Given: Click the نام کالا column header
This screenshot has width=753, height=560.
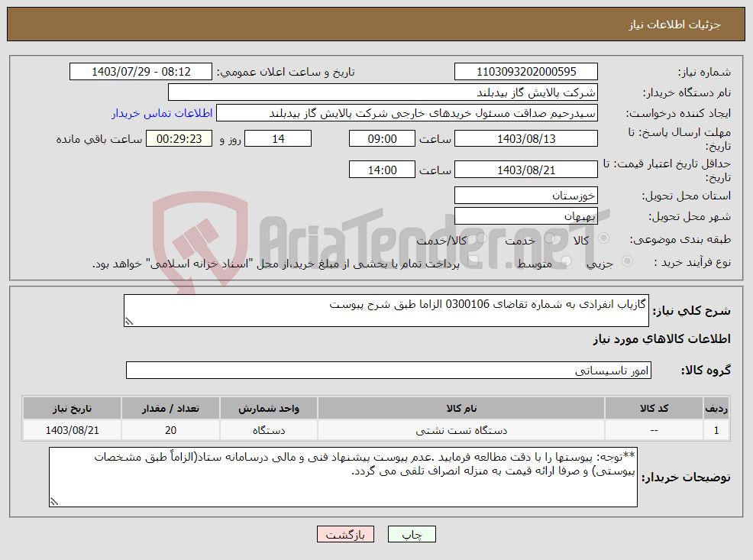Looking at the screenshot, I should point(461,408).
